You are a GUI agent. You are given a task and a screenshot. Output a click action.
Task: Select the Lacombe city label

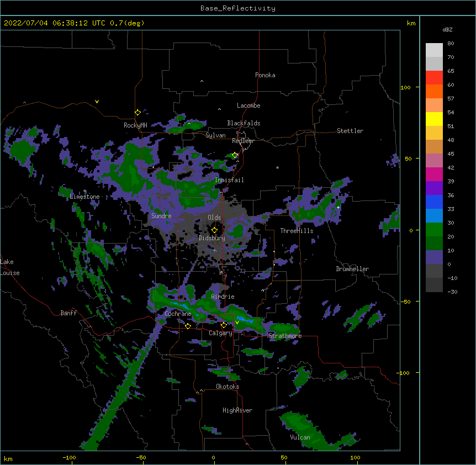[x=248, y=105]
